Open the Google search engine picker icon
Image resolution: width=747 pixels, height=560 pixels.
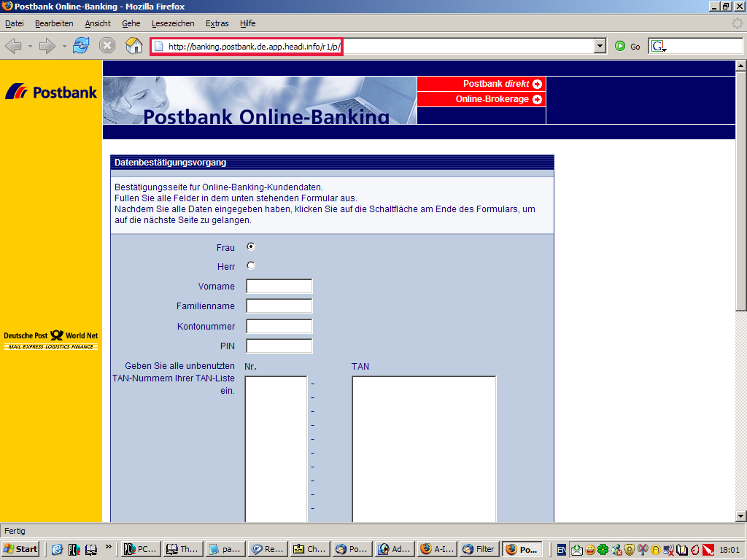659,46
